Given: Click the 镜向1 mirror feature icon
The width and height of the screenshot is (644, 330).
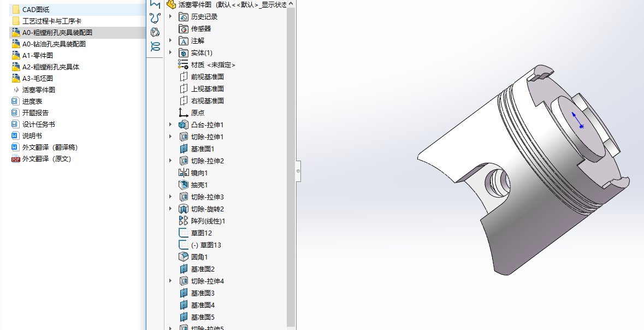Looking at the screenshot, I should [183, 173].
